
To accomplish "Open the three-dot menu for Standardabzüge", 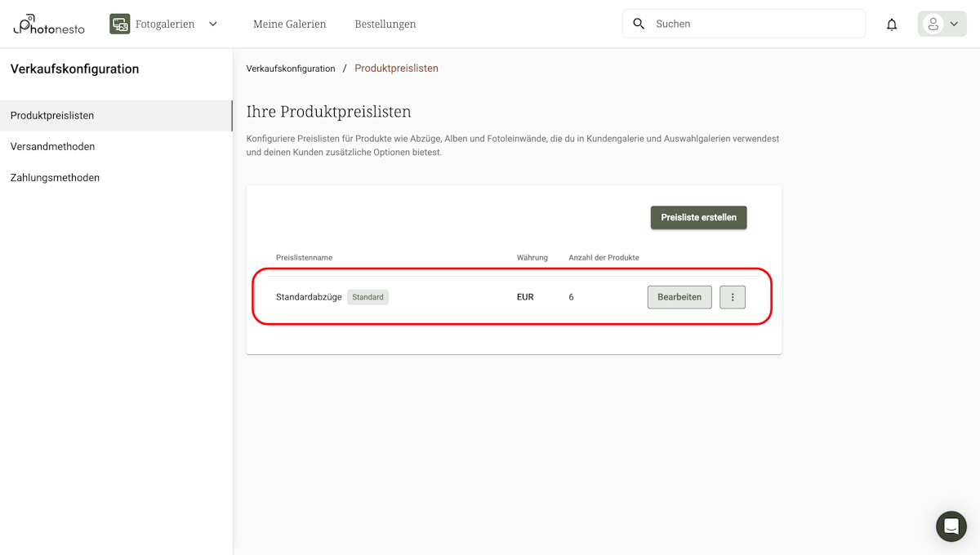I will [733, 297].
